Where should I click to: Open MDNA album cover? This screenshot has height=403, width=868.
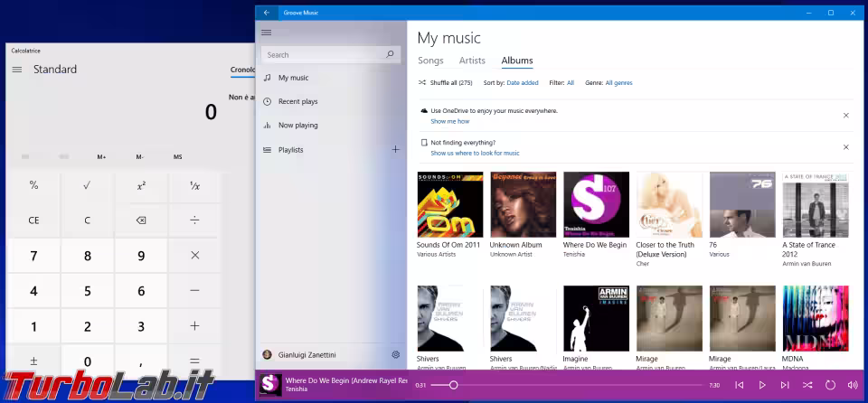pos(816,318)
